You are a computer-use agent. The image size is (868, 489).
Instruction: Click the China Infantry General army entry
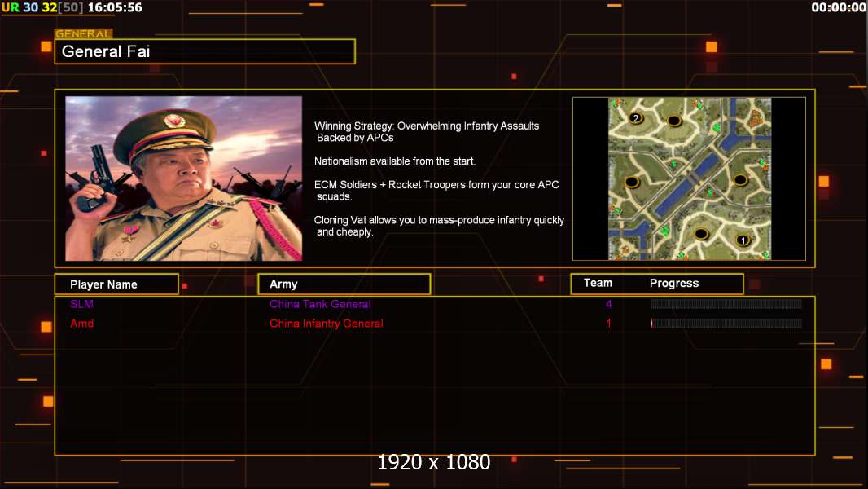coord(326,324)
